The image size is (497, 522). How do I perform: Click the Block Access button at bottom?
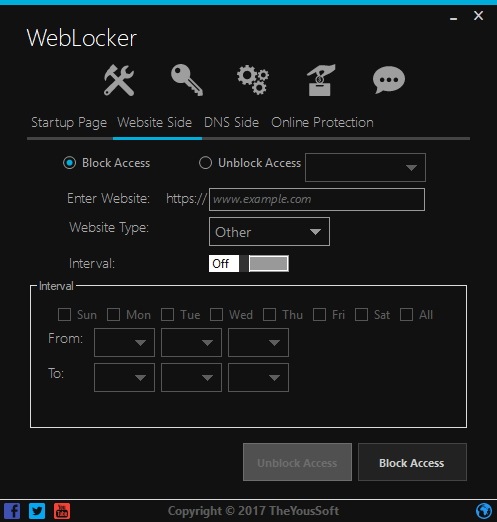point(412,462)
